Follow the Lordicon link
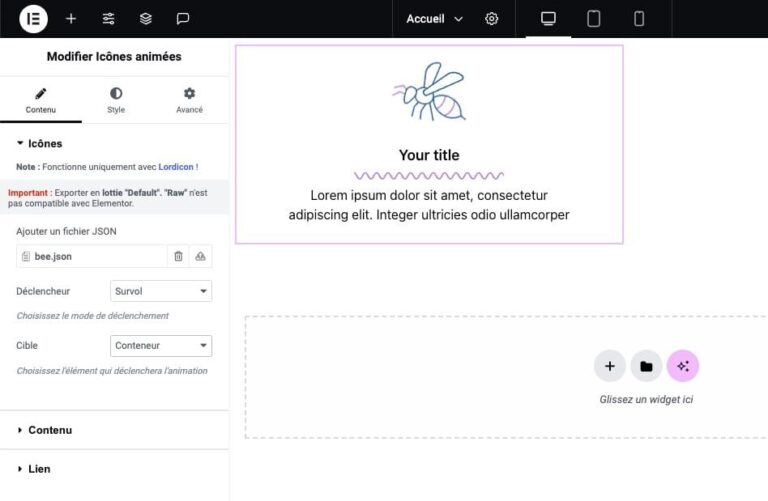The image size is (768, 501). pos(176,167)
